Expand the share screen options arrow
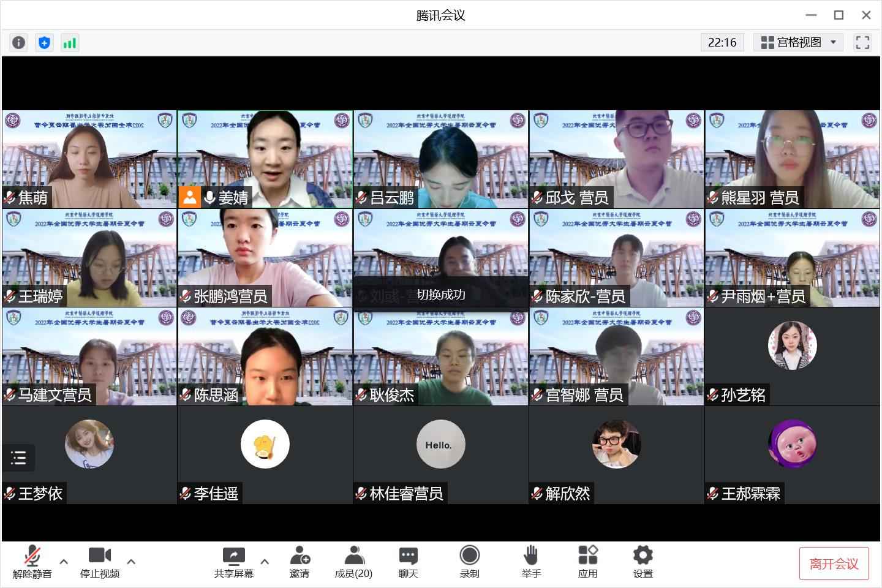Screen dimensions: 882x588 [x=265, y=561]
